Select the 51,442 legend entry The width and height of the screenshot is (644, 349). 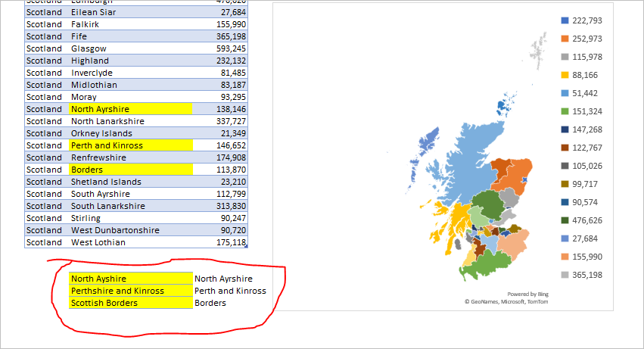pyautogui.click(x=580, y=93)
